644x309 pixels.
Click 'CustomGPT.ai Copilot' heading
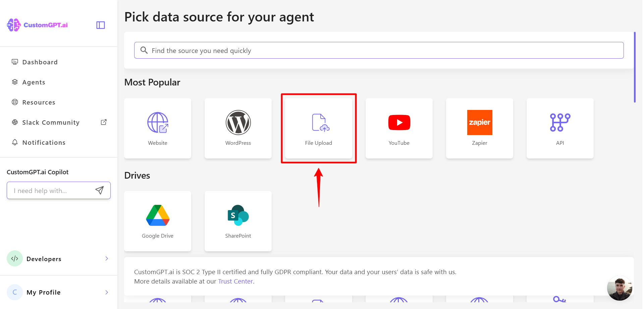(38, 172)
